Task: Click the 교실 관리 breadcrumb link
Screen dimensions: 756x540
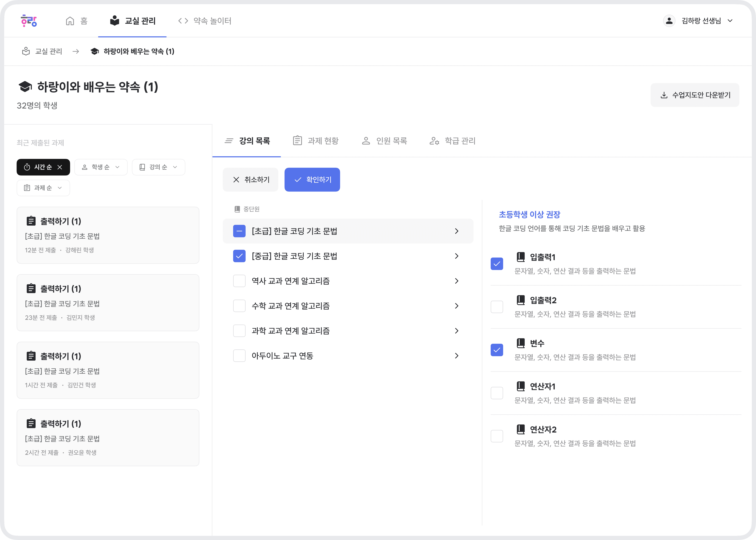Action: point(42,51)
